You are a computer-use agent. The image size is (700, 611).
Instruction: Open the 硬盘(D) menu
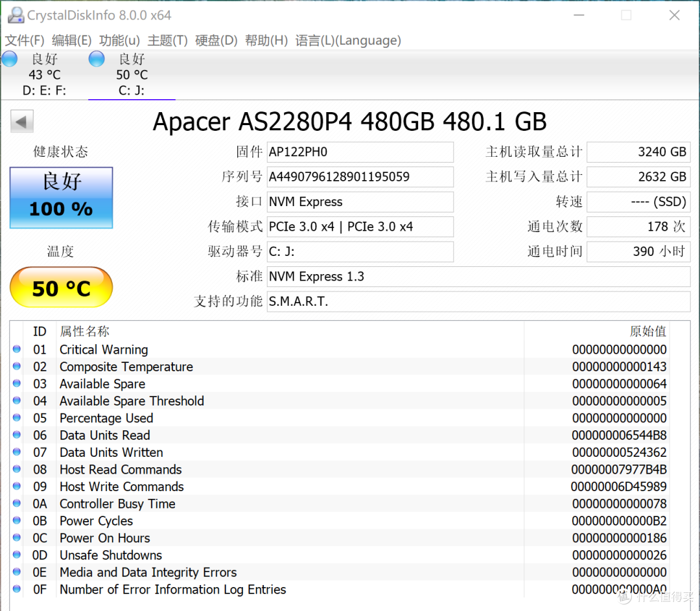pyautogui.click(x=216, y=41)
